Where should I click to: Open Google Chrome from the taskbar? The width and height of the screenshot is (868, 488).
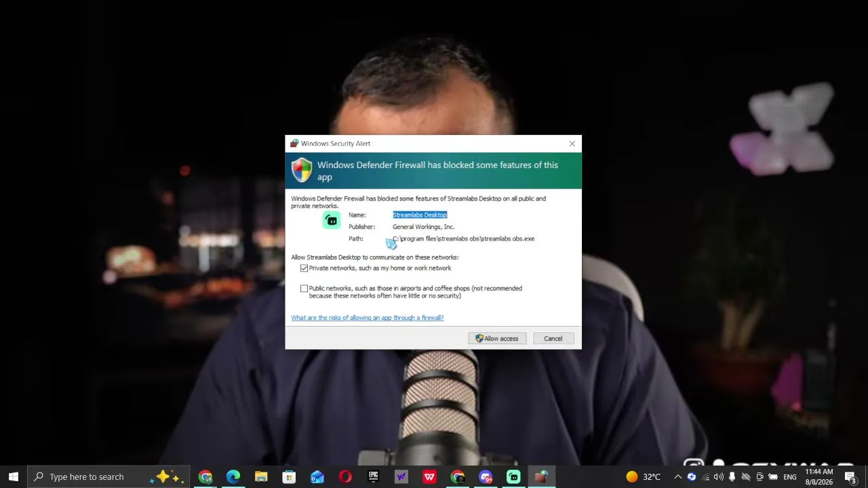(205, 476)
